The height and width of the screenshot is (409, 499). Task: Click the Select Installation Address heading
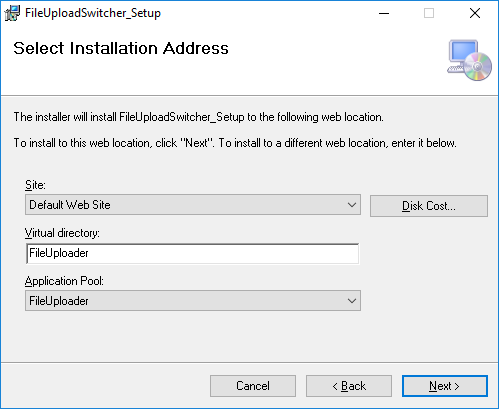point(121,48)
